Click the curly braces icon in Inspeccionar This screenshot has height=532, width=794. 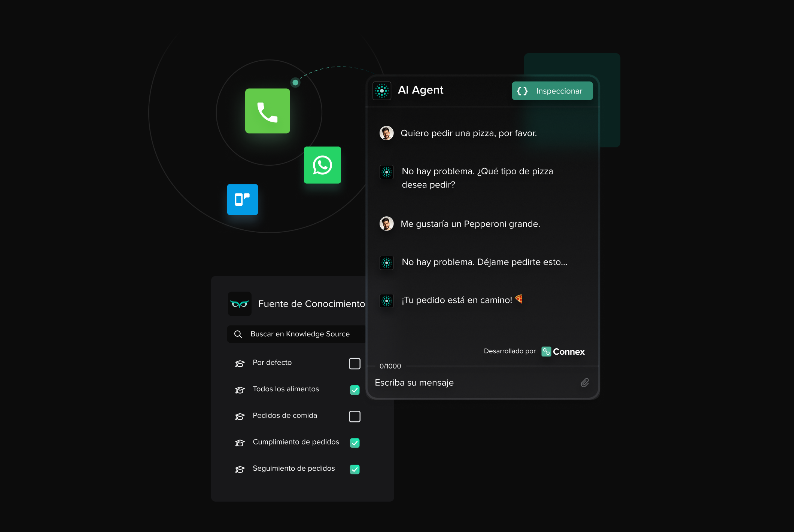(522, 91)
